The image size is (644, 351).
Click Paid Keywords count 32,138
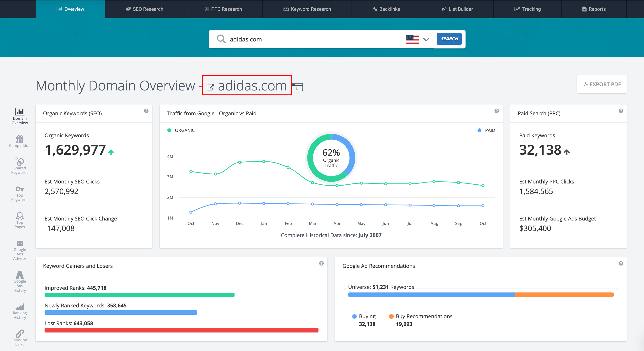point(540,150)
